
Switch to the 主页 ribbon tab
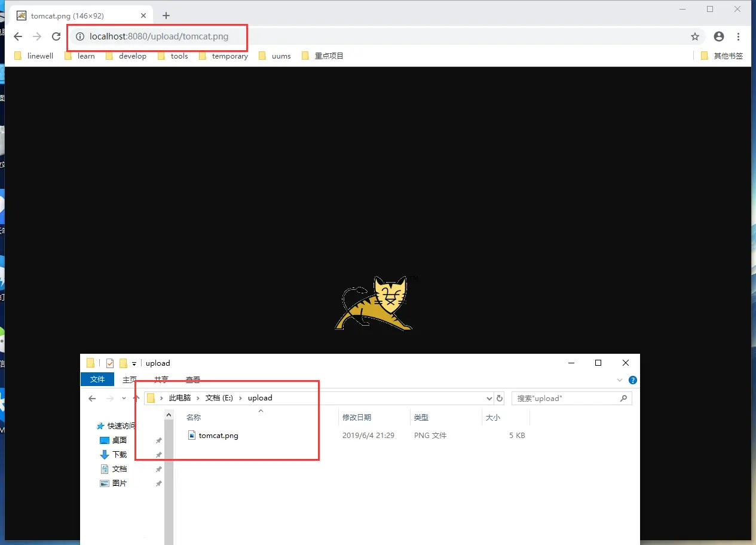coord(129,379)
